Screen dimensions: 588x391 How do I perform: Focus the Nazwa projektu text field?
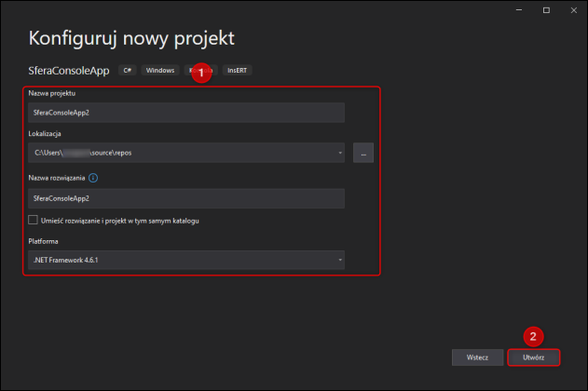point(186,113)
